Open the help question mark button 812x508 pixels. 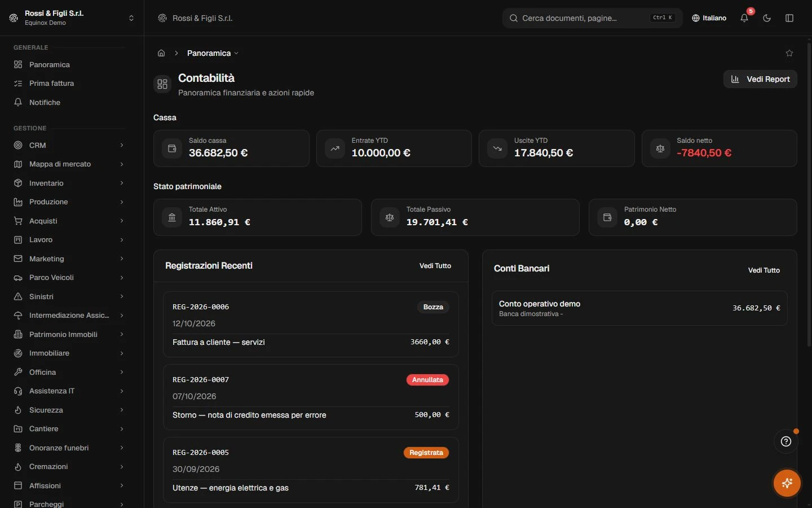786,441
